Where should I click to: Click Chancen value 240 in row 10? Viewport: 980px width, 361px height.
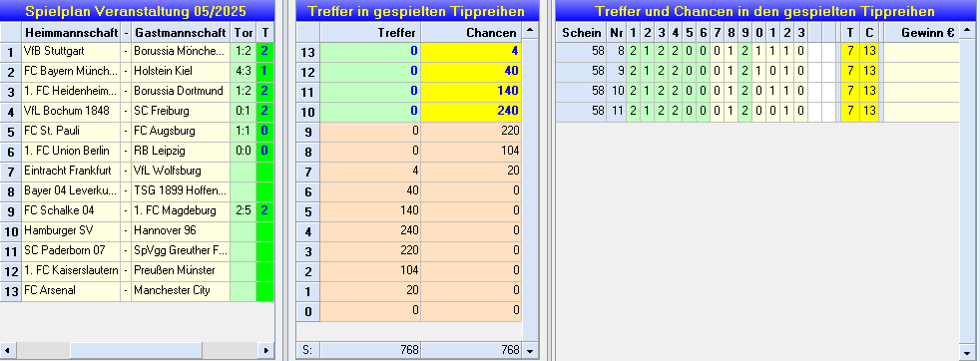471,111
